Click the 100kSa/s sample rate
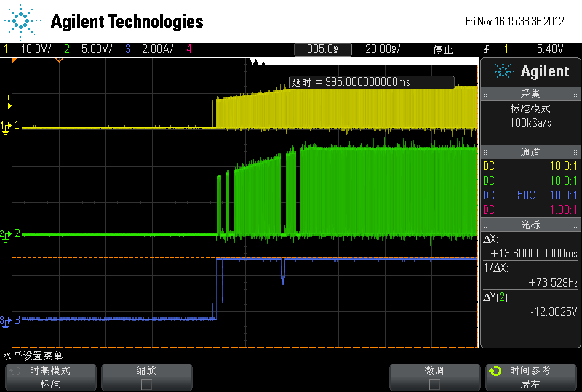Screen dimensions: 582x392 [530, 122]
